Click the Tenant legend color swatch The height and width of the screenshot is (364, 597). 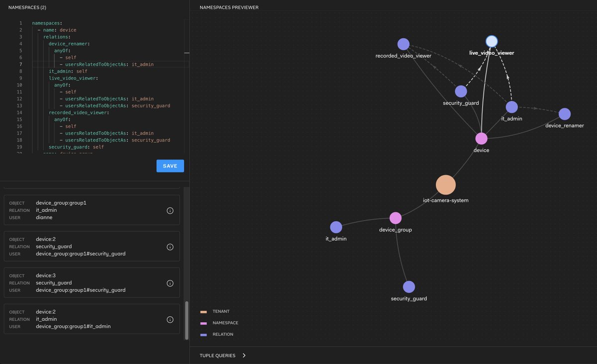[203, 312]
